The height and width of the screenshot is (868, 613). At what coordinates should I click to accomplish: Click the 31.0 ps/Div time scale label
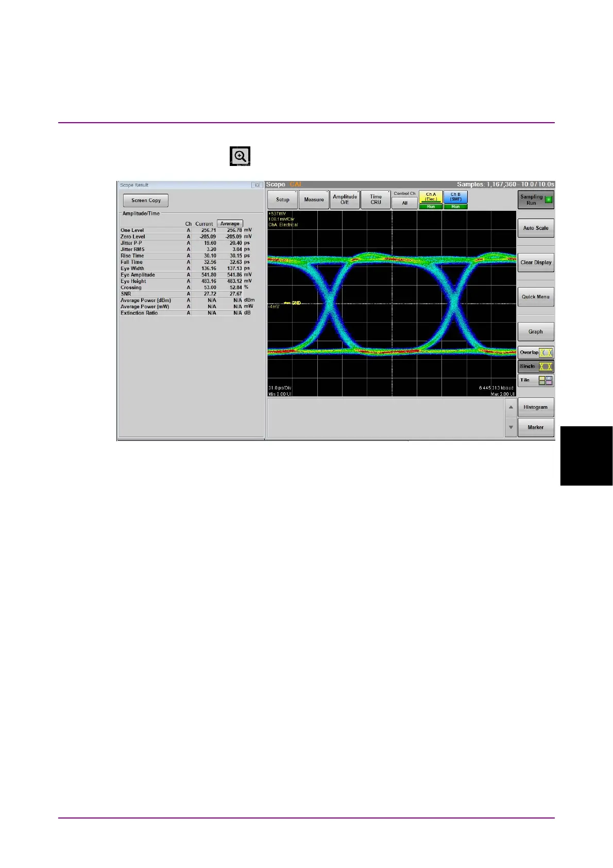coord(280,388)
